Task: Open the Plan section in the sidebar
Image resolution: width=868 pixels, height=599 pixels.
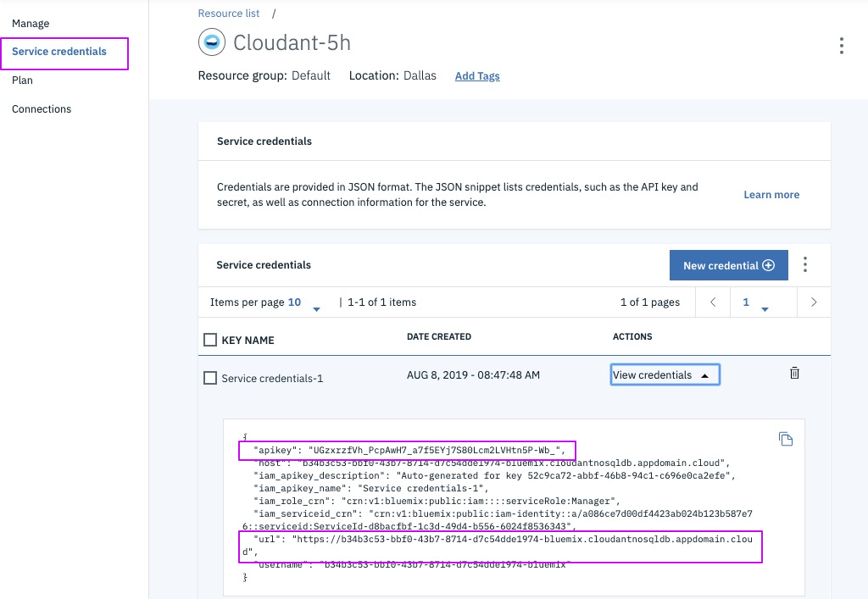Action: (x=22, y=80)
